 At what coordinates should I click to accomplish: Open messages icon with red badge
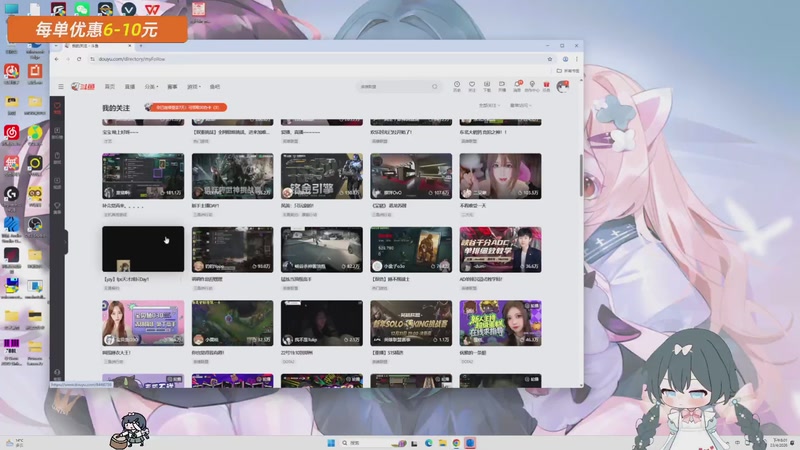pyautogui.click(x=517, y=86)
